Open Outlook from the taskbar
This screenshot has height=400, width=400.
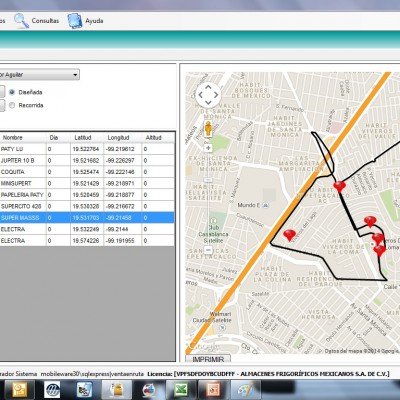[x=19, y=390]
